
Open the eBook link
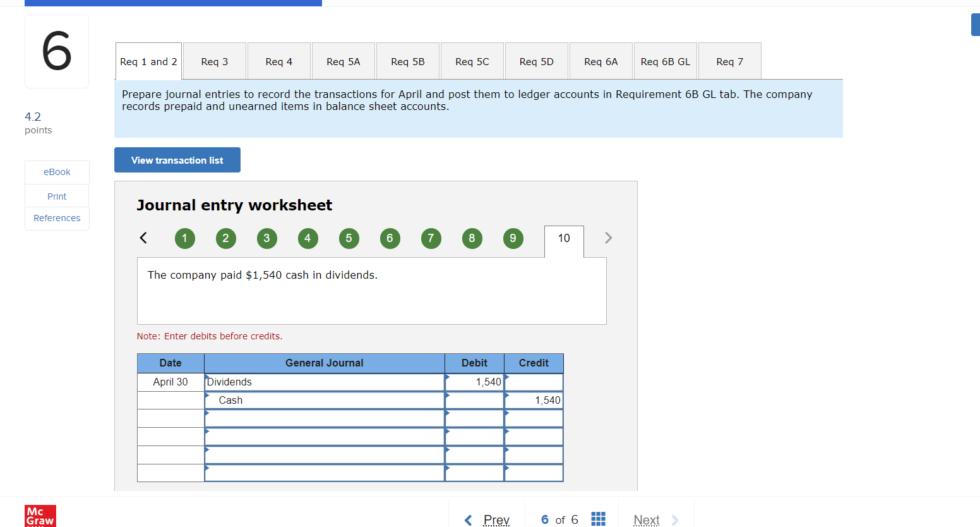(x=57, y=171)
